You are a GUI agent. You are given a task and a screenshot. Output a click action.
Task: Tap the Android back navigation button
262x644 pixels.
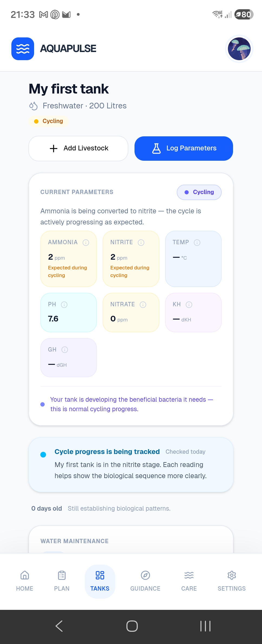point(59,626)
